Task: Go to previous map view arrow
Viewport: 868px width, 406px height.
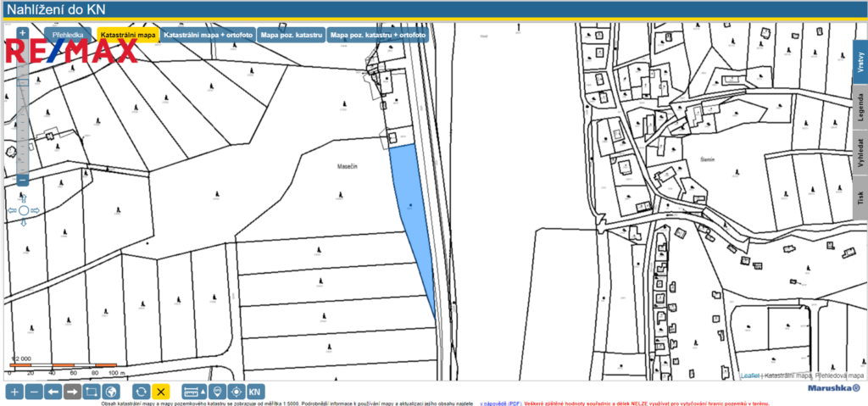Action: coord(53,392)
